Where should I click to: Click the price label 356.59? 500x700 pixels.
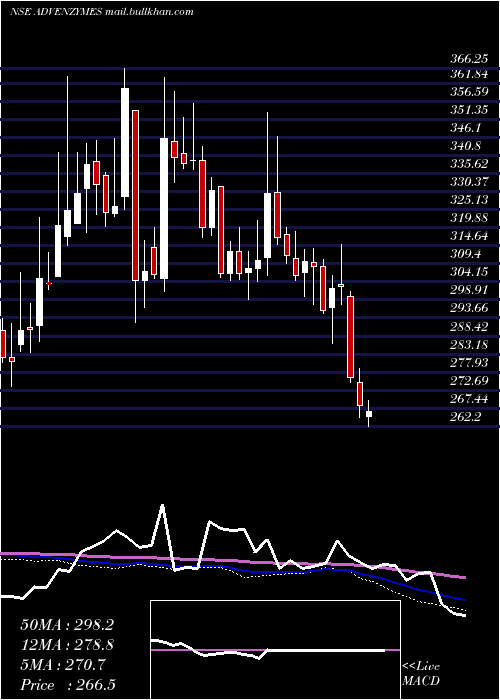(x=469, y=92)
